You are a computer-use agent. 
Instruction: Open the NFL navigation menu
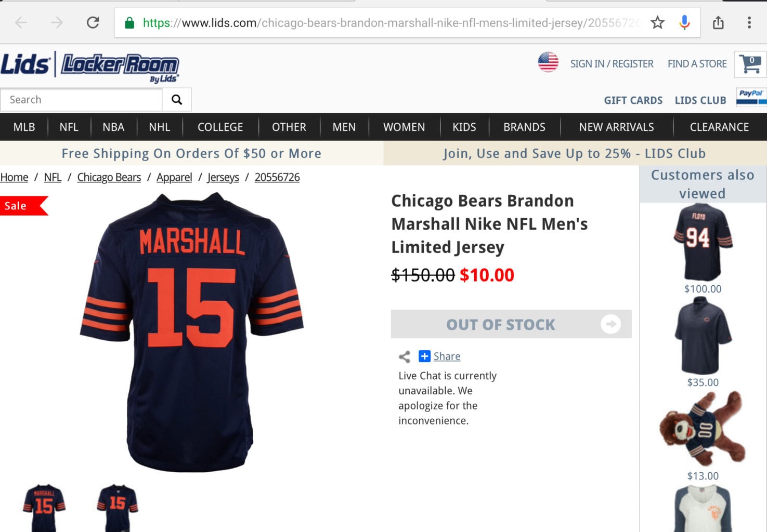(x=69, y=127)
